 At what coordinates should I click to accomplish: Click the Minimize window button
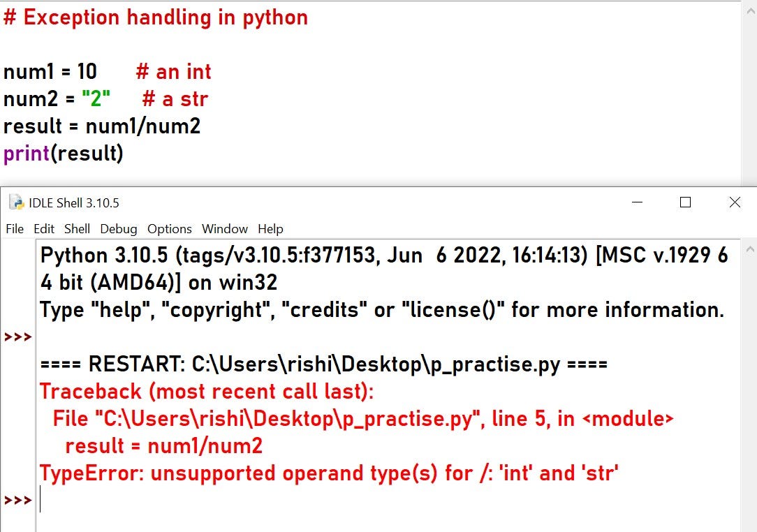pyautogui.click(x=637, y=202)
